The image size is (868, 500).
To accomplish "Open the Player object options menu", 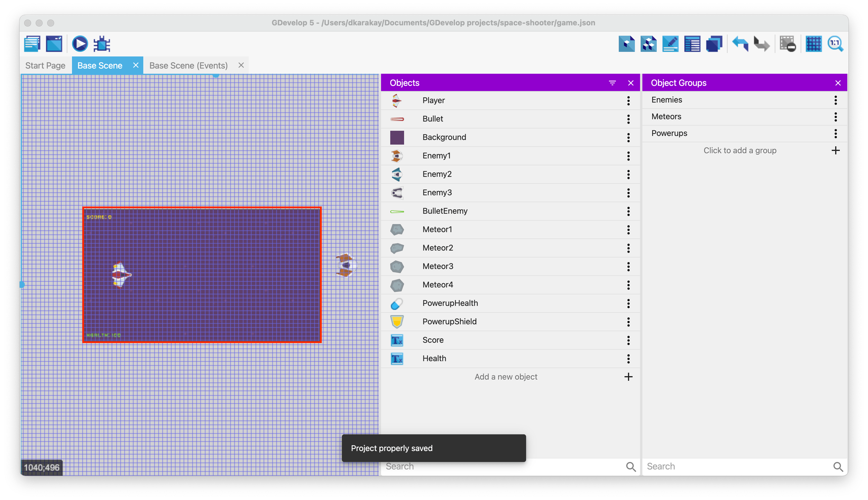I will tap(628, 101).
